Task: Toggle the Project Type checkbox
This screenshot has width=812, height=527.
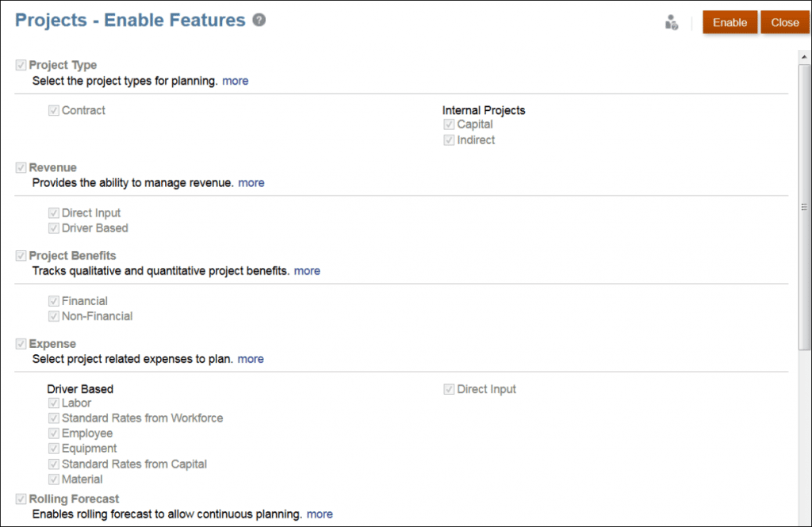Action: pos(21,65)
